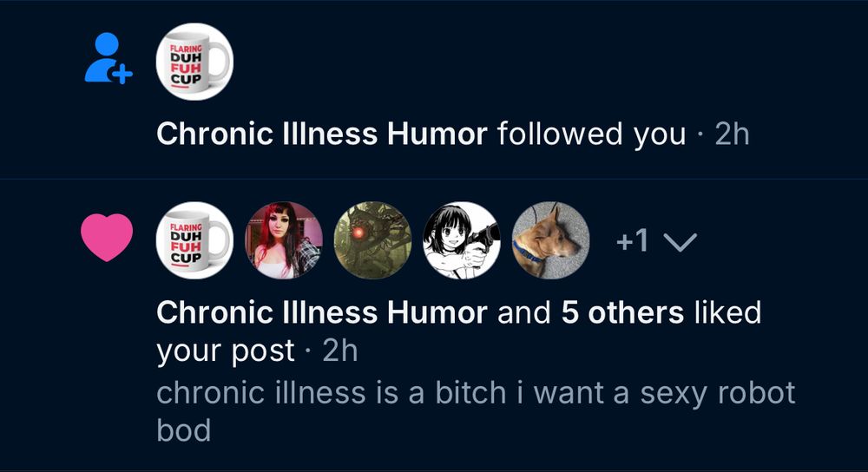
Task: Open the red-haired woman avatar
Action: pyautogui.click(x=284, y=240)
